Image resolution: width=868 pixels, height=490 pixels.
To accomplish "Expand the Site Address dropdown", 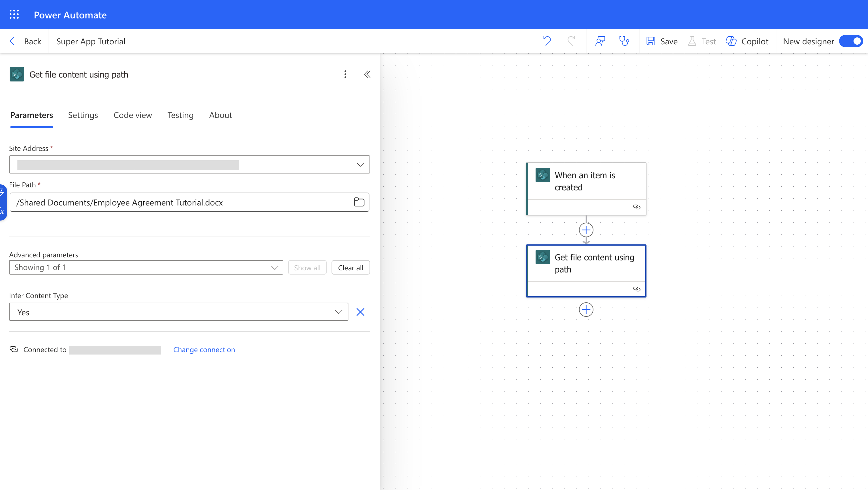I will [360, 164].
